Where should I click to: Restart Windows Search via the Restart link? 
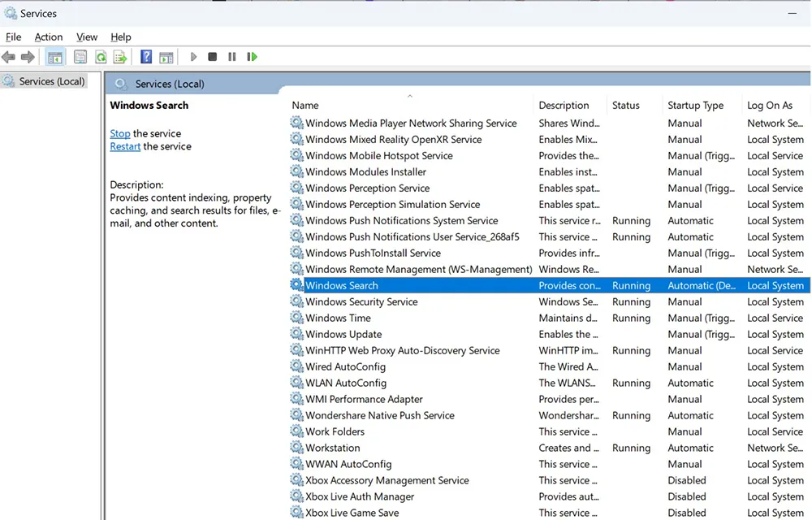click(x=124, y=146)
